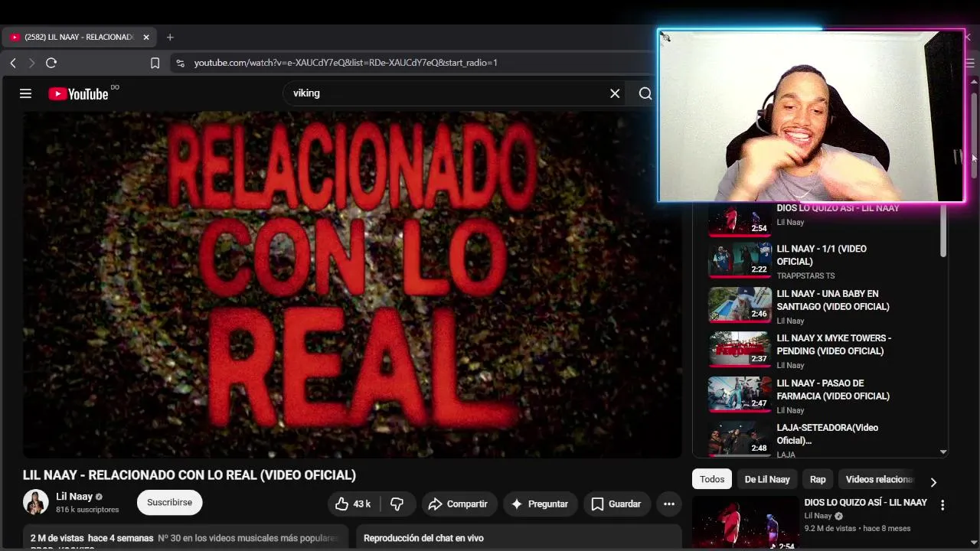Select the Todos filter chip
This screenshot has width=980, height=551.
coord(712,479)
